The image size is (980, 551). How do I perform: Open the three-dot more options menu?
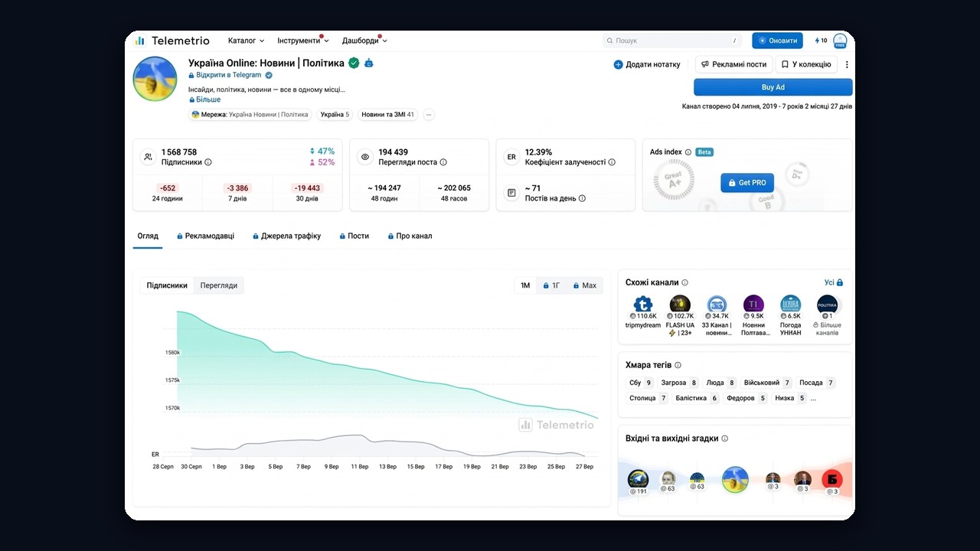[x=847, y=64]
